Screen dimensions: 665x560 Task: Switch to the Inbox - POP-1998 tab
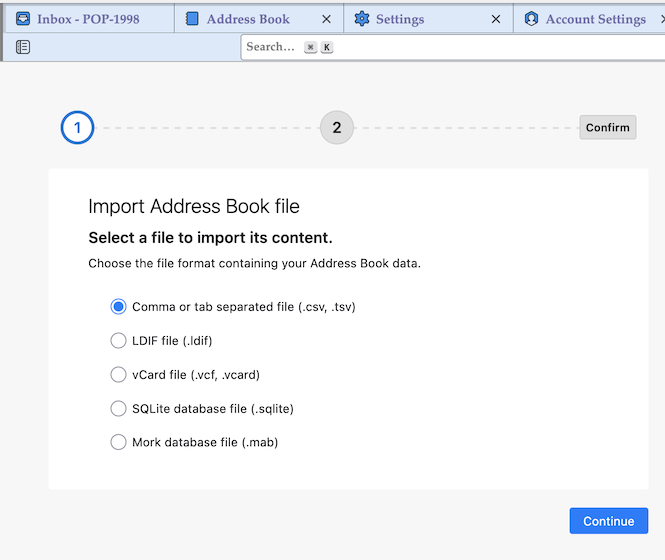pos(88,19)
